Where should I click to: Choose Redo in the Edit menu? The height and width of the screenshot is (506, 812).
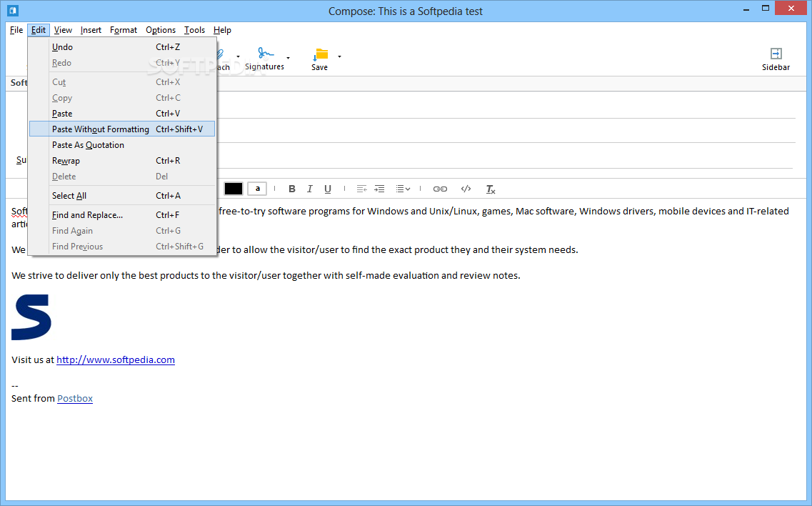click(122, 63)
